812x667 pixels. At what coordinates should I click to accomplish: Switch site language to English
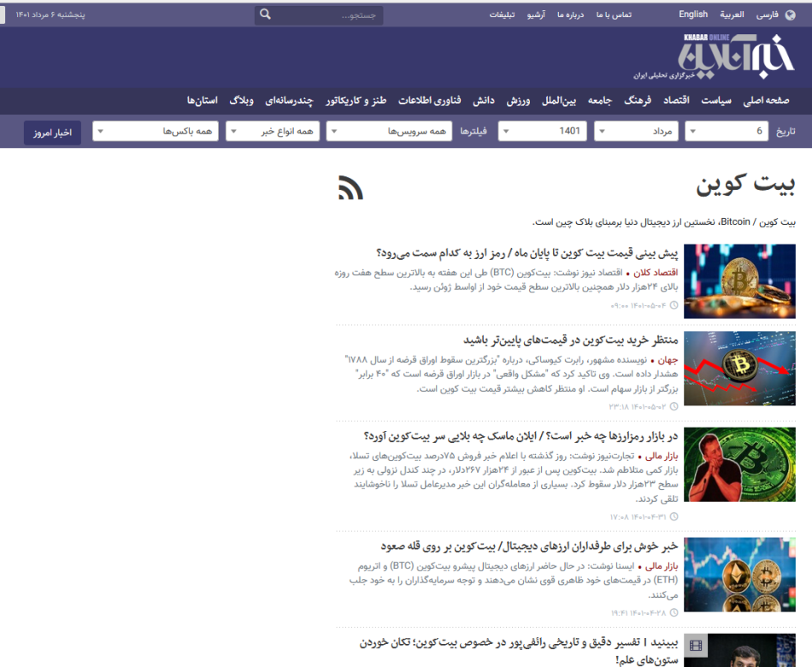click(x=692, y=14)
